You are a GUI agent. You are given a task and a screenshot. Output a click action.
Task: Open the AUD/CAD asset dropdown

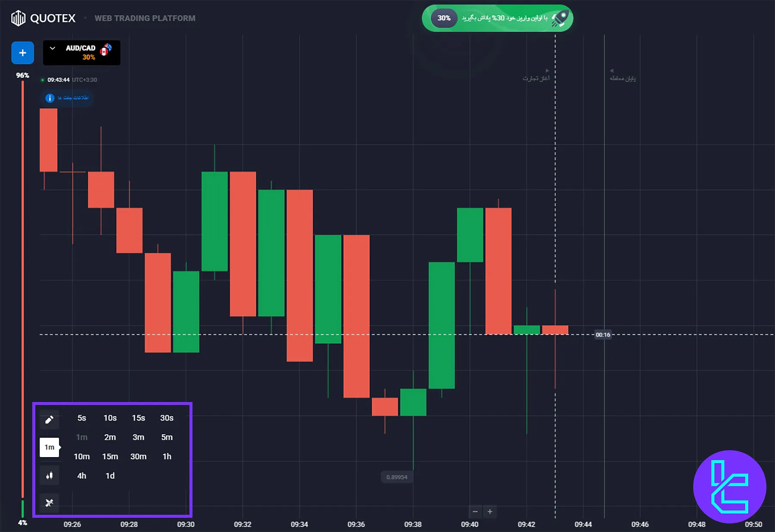[82, 53]
